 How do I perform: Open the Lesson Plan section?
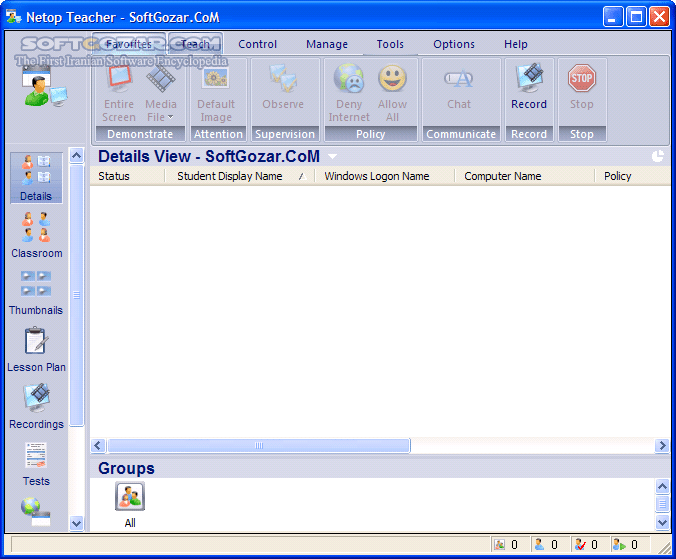pos(36,350)
